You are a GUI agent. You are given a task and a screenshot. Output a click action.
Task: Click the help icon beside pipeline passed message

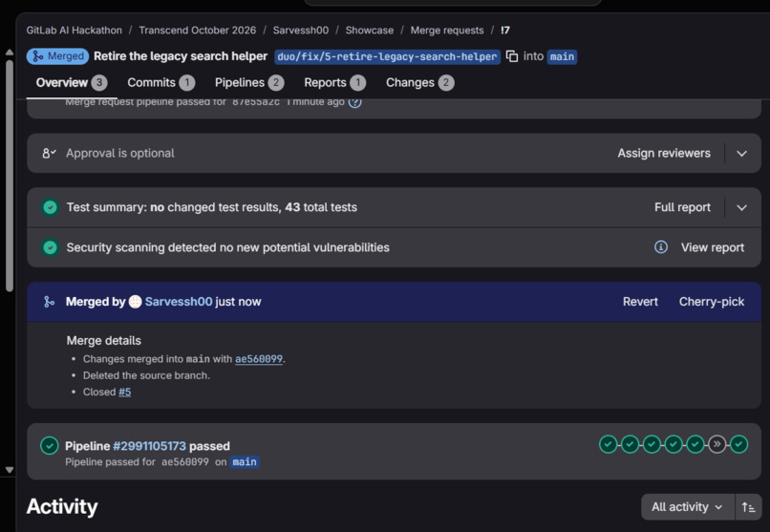click(354, 102)
